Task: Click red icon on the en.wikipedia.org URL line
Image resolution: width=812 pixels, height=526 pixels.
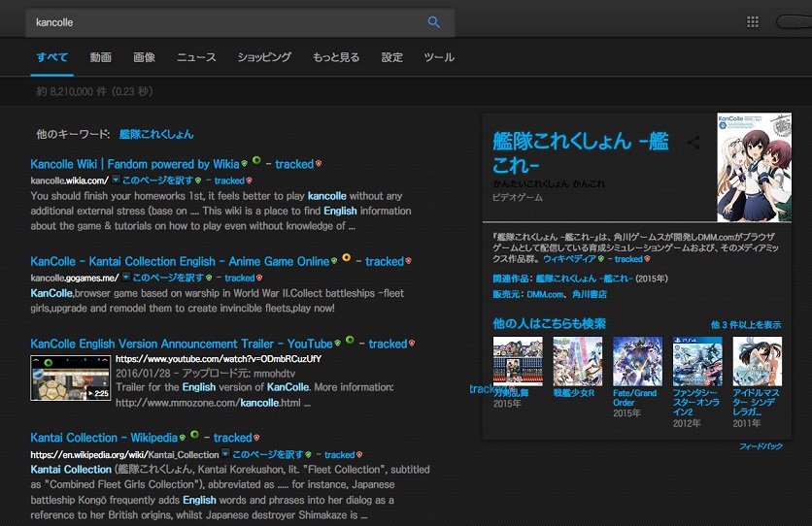Action: click(x=359, y=454)
